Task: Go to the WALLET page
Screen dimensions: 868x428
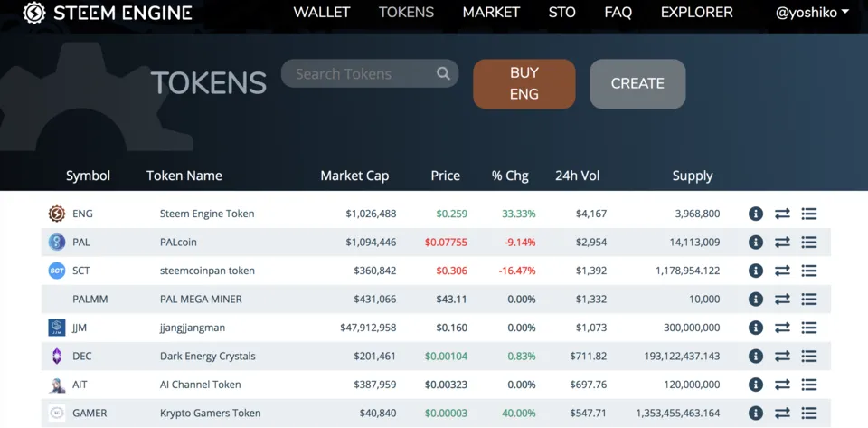Action: click(x=322, y=12)
